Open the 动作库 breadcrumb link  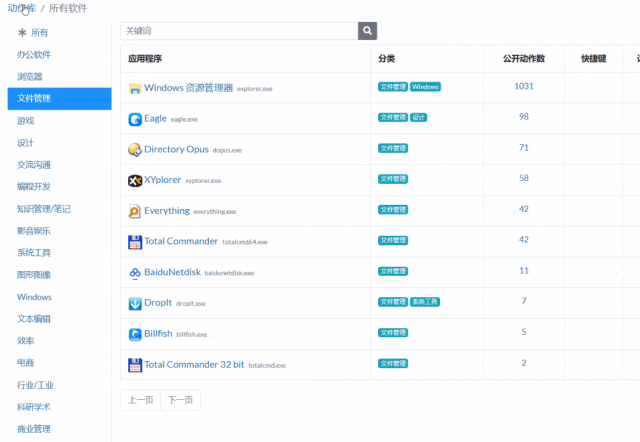[22, 8]
